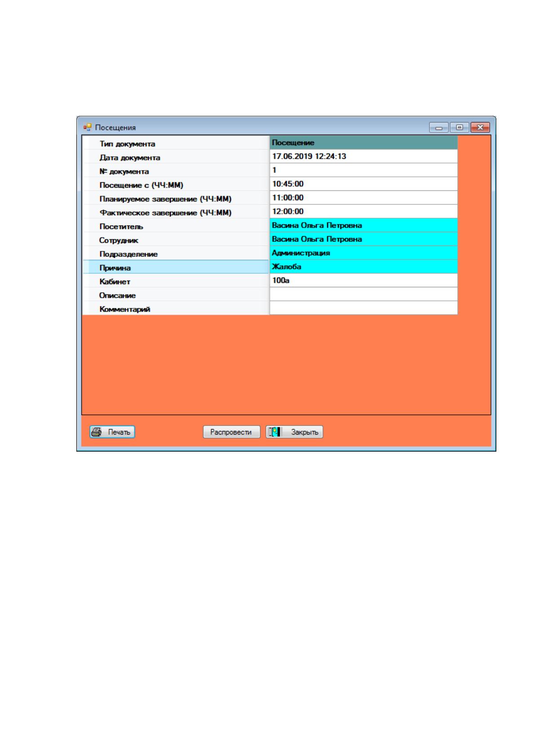Click the № документа value field

tap(363, 170)
